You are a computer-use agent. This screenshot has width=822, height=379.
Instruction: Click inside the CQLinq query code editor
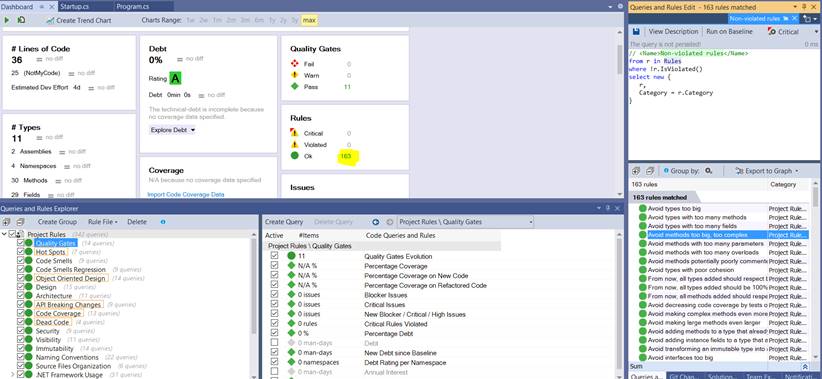[724, 105]
